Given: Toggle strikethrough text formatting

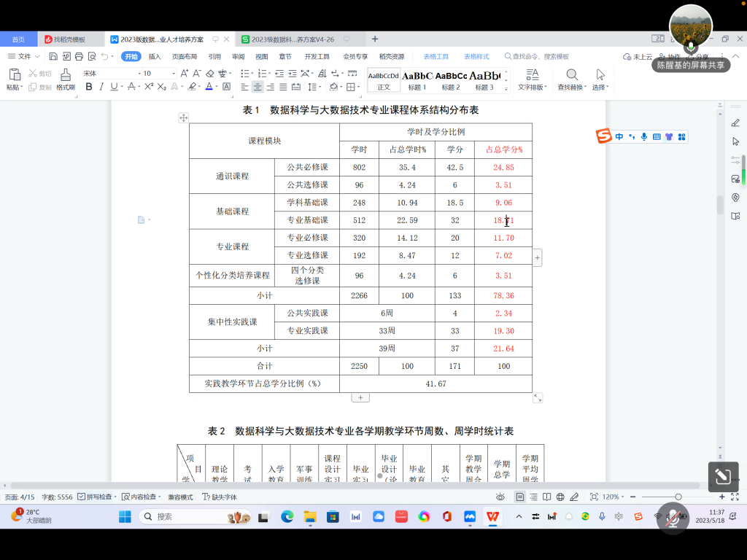Looking at the screenshot, I should [x=131, y=87].
